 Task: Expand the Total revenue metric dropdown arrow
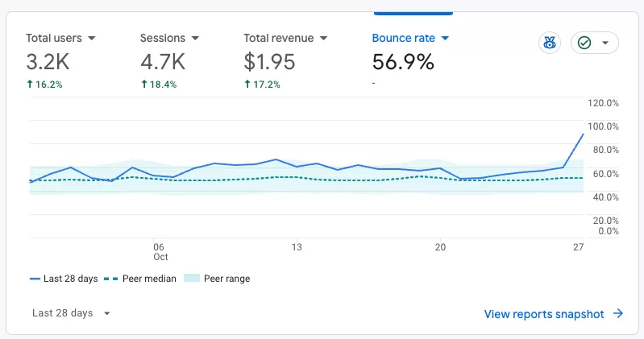pyautogui.click(x=324, y=38)
